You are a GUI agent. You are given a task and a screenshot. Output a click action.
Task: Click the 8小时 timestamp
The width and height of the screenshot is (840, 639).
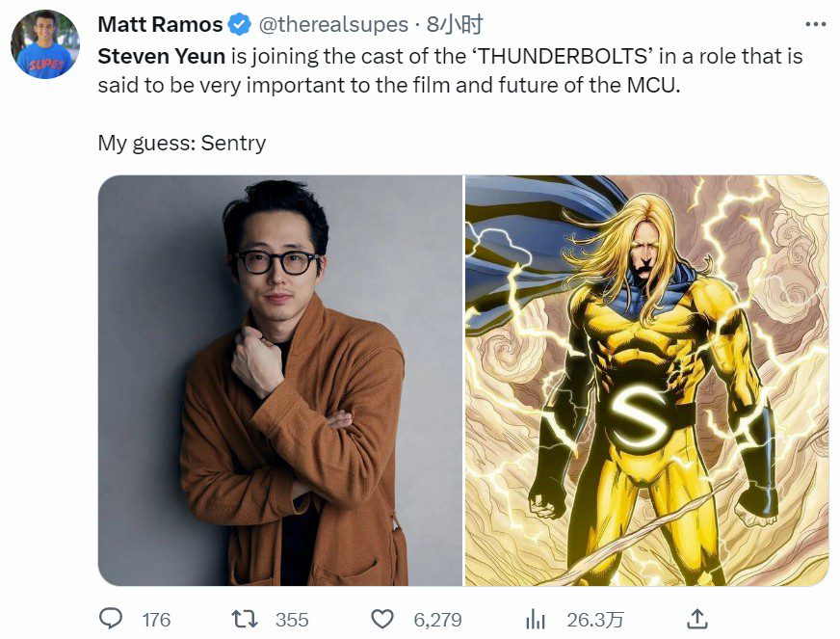tap(455, 25)
